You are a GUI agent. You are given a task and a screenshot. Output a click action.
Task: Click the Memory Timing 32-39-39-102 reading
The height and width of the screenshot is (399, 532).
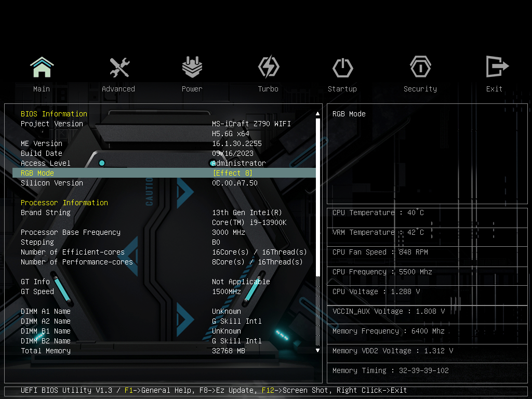391,370
